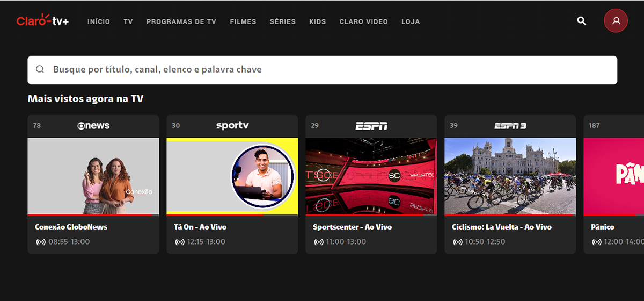Screen dimensions: 644x301
Task: Select the magnifier icon inside the search box
Action: click(40, 69)
